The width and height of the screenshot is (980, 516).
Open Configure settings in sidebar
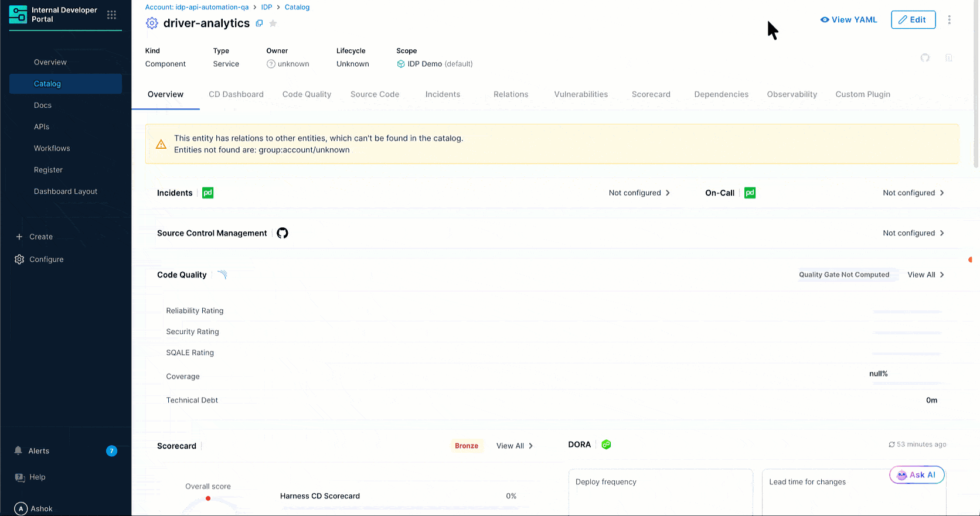coord(39,259)
